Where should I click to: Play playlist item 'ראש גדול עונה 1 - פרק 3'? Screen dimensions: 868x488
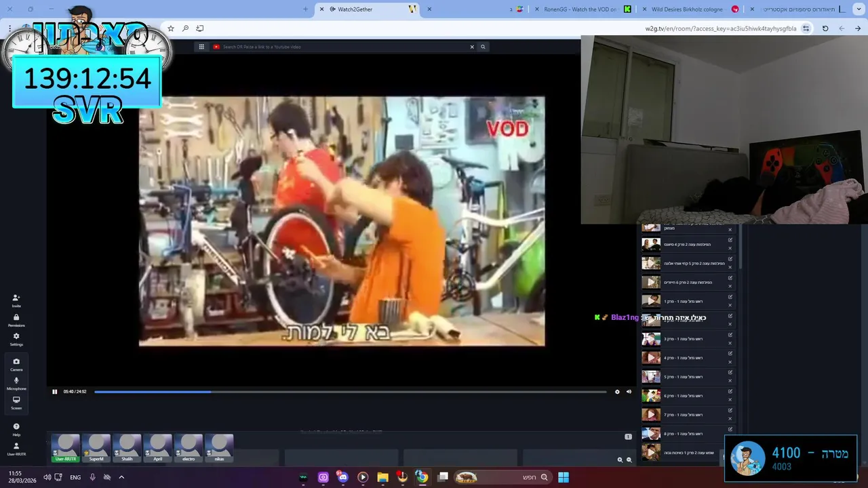651,339
